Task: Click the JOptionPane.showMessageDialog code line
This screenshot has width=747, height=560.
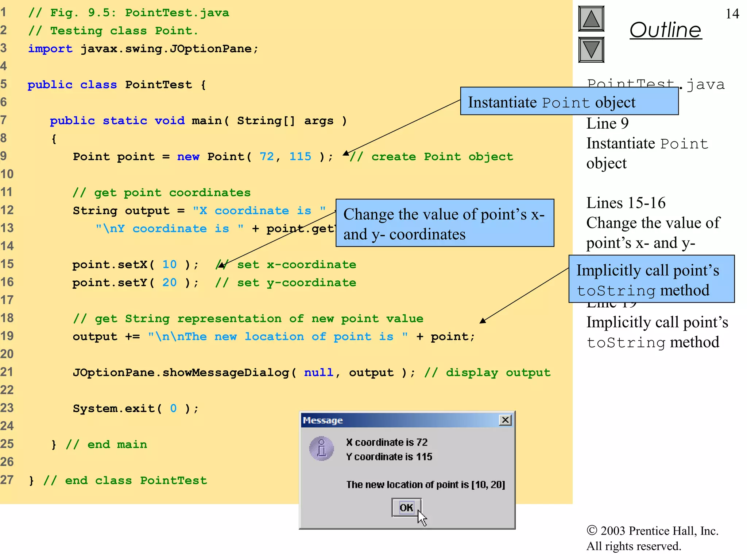Action: [244, 373]
